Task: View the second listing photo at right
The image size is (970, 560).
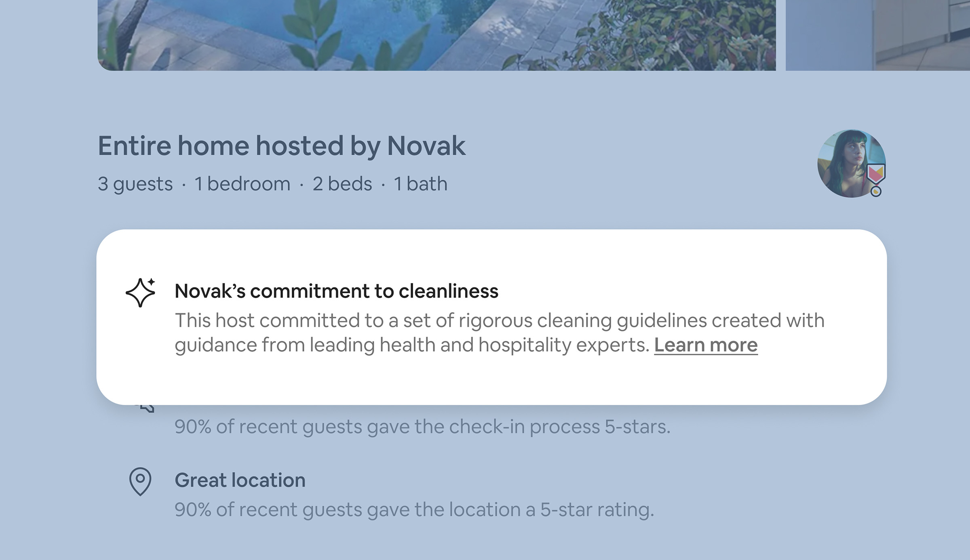Action: (877, 35)
